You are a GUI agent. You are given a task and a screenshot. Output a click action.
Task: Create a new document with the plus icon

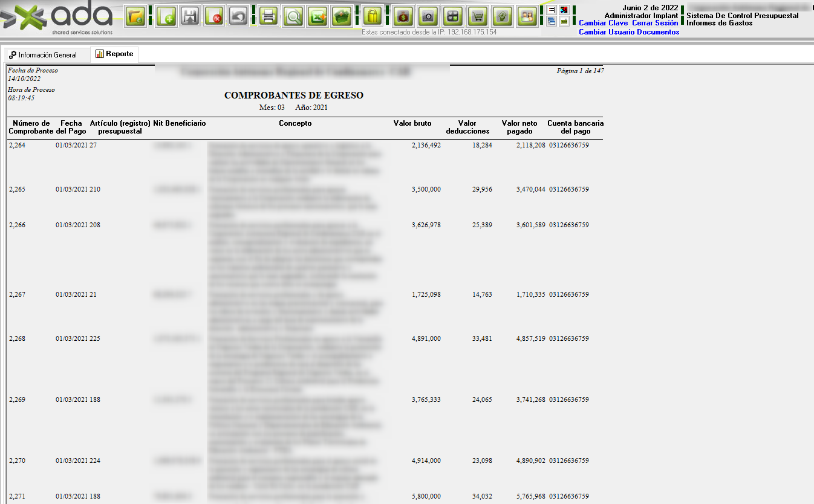click(166, 16)
